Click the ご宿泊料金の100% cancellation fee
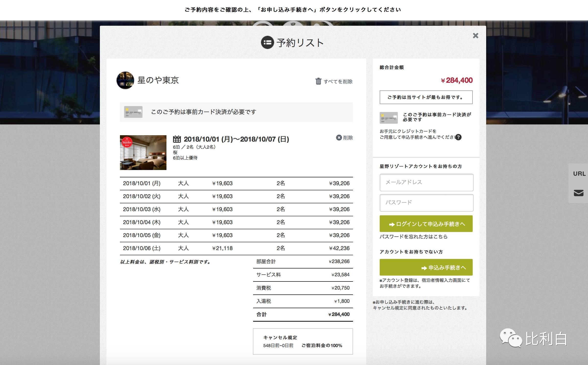This screenshot has height=365, width=588. pyautogui.click(x=322, y=346)
